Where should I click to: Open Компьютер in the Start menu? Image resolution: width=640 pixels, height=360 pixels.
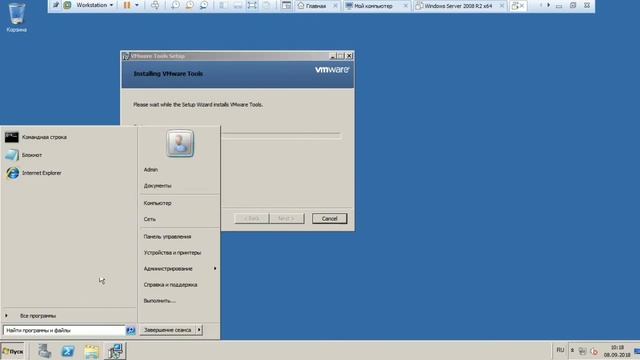click(x=158, y=203)
